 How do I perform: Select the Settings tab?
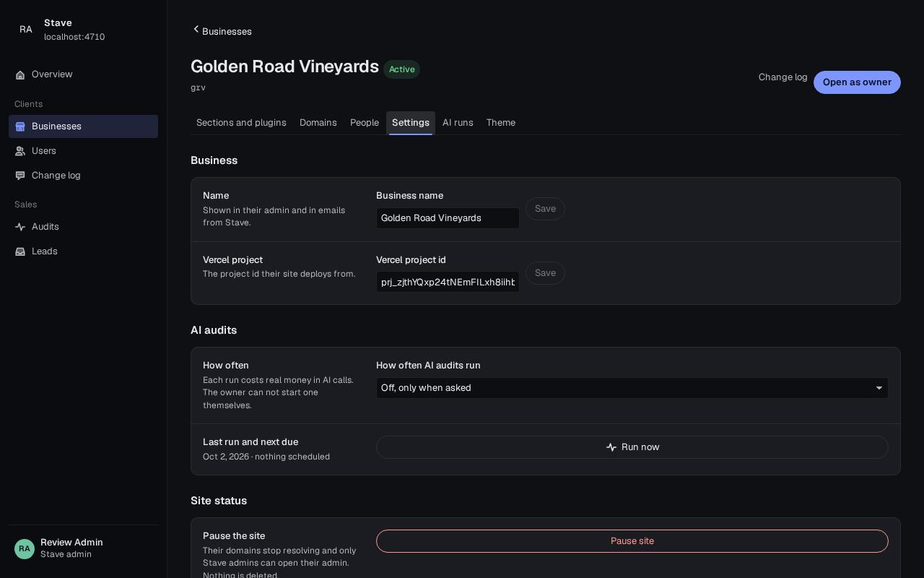pyautogui.click(x=411, y=123)
